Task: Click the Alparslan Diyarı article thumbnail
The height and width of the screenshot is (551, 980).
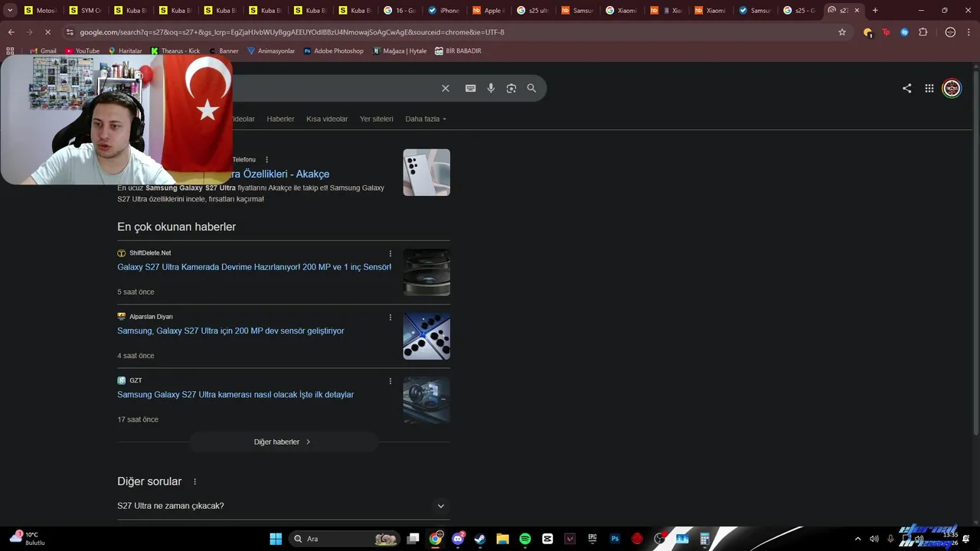Action: click(426, 336)
